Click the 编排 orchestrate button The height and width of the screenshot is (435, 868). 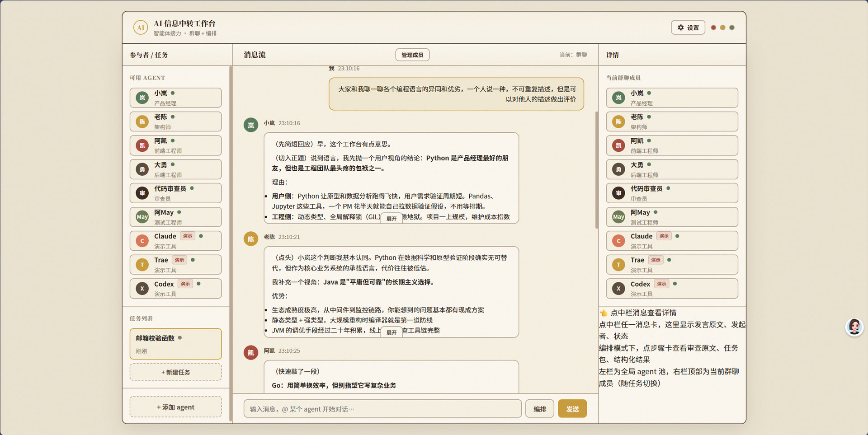[x=540, y=409]
